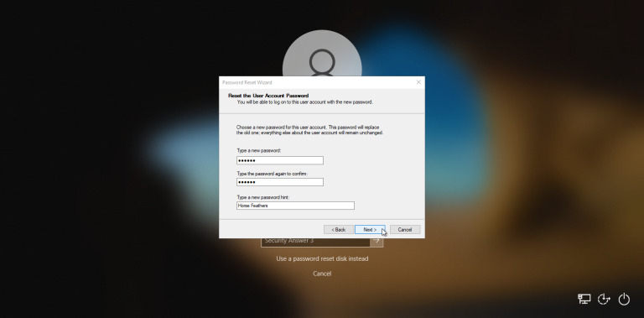Focus the confirm password field
The image size is (644, 318).
(x=280, y=182)
